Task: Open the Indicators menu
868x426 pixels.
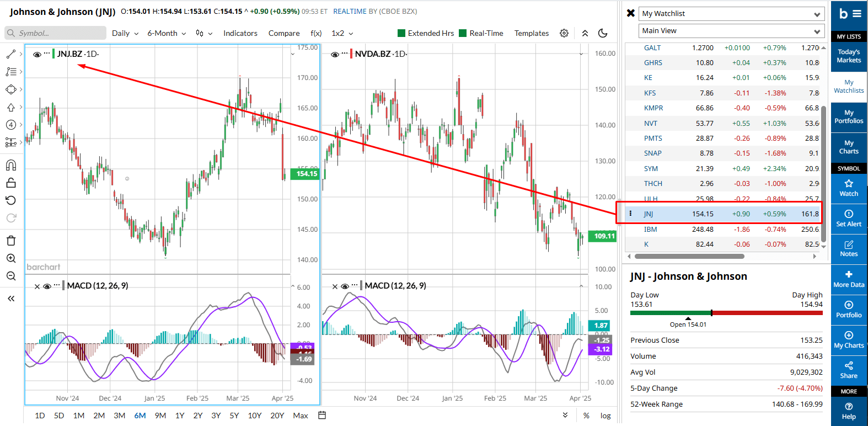Action: click(240, 33)
